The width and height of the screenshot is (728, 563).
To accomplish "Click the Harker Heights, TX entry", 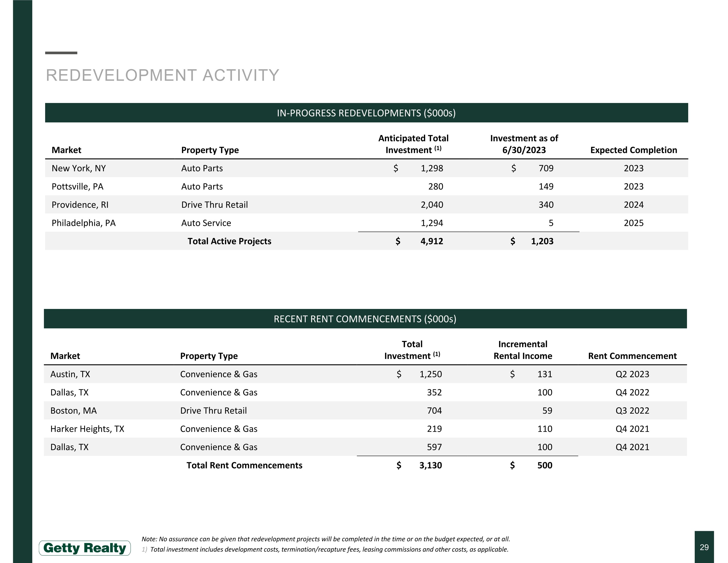I will click(87, 429).
